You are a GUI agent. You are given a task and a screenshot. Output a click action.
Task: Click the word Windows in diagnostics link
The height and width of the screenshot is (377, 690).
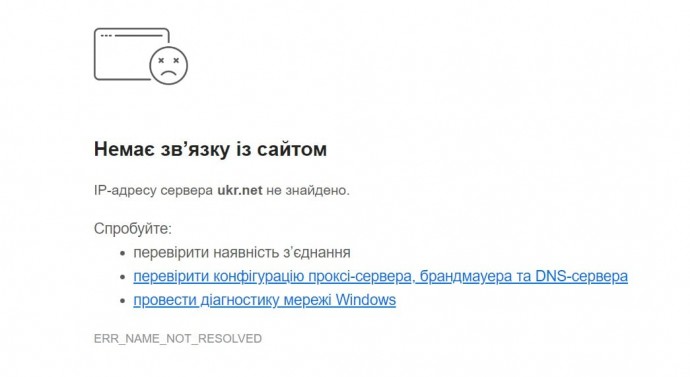coord(366,300)
